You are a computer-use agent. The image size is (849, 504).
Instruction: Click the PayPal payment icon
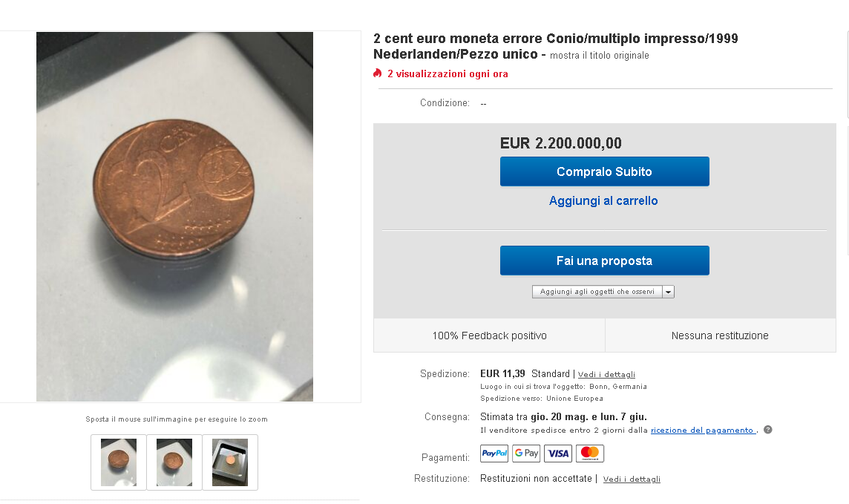(494, 453)
